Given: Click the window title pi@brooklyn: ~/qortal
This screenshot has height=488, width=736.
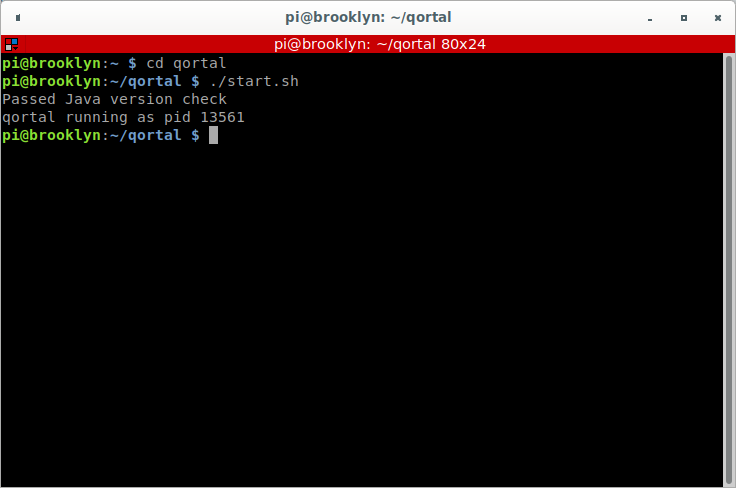Looking at the screenshot, I should pyautogui.click(x=368, y=17).
